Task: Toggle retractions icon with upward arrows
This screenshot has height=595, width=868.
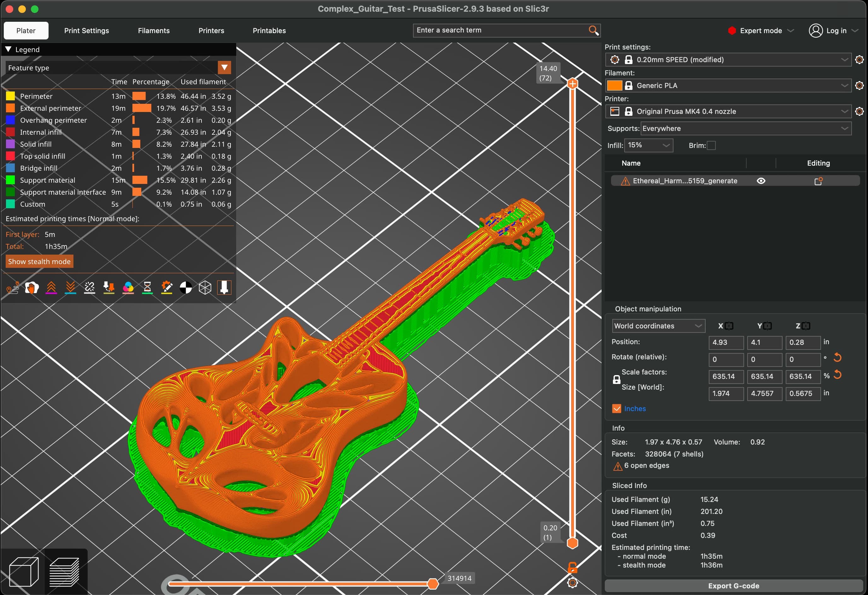Action: coord(51,287)
